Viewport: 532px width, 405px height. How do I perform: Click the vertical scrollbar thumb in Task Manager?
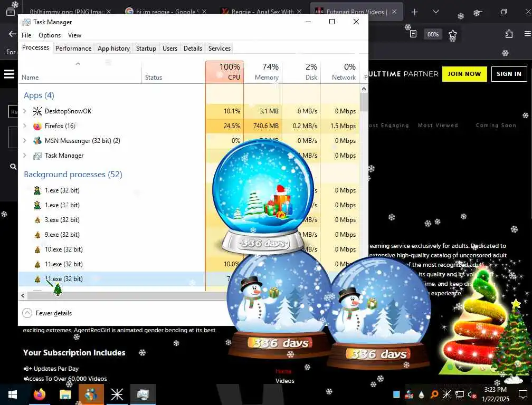[x=364, y=102]
